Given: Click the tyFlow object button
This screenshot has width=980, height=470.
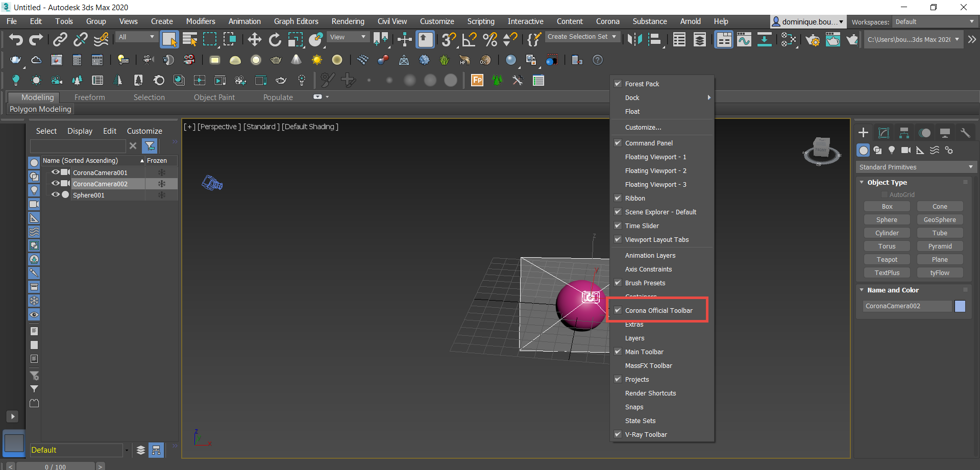Looking at the screenshot, I should tap(940, 273).
